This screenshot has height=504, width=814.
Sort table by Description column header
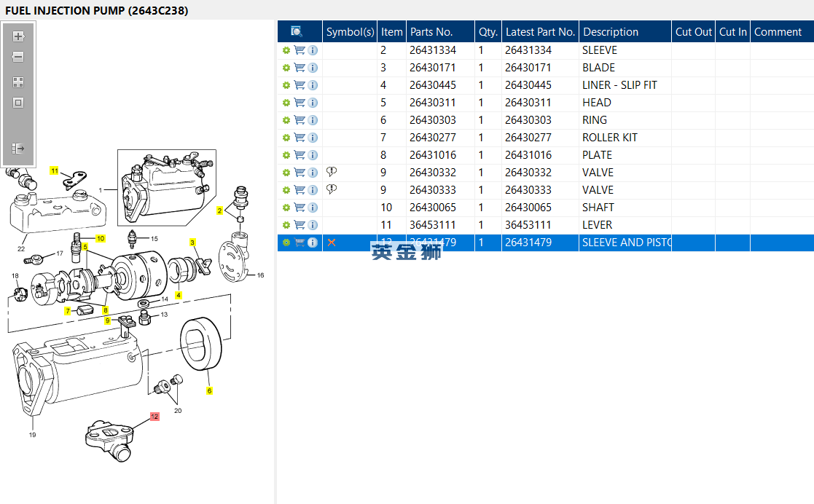click(611, 31)
